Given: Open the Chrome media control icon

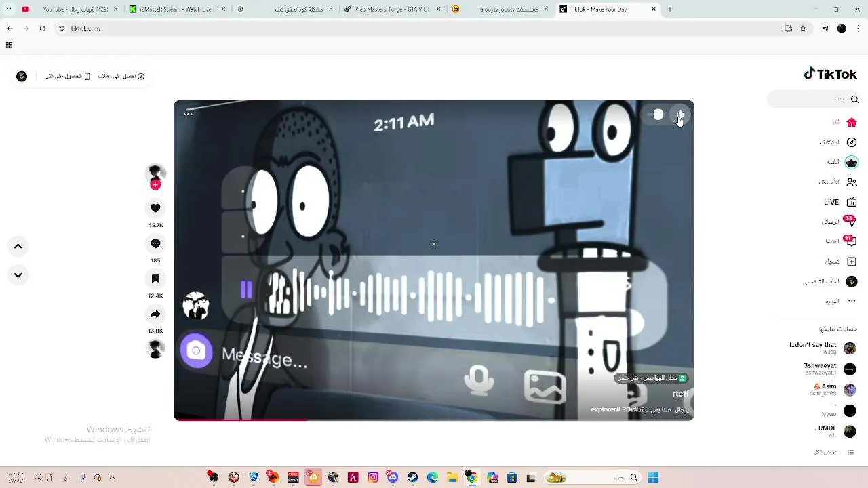Looking at the screenshot, I should click(825, 28).
